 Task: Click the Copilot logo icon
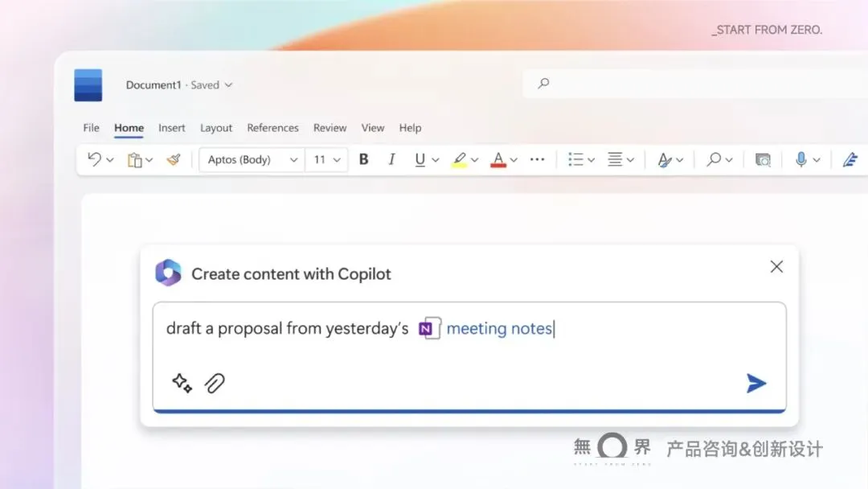click(x=168, y=273)
